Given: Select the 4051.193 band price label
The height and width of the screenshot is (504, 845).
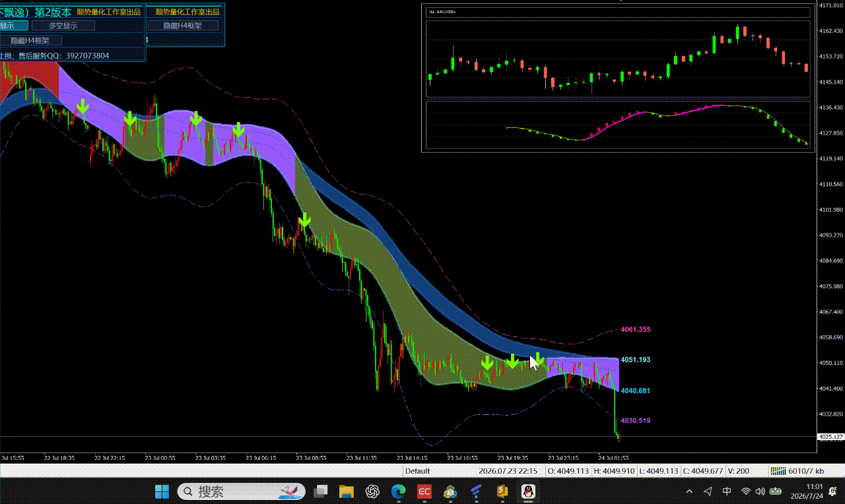Looking at the screenshot, I should tap(636, 360).
